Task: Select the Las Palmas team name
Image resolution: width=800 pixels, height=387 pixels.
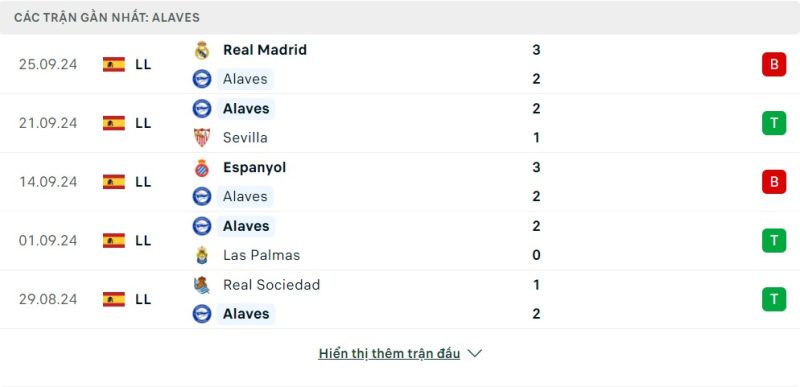Action: pos(261,255)
